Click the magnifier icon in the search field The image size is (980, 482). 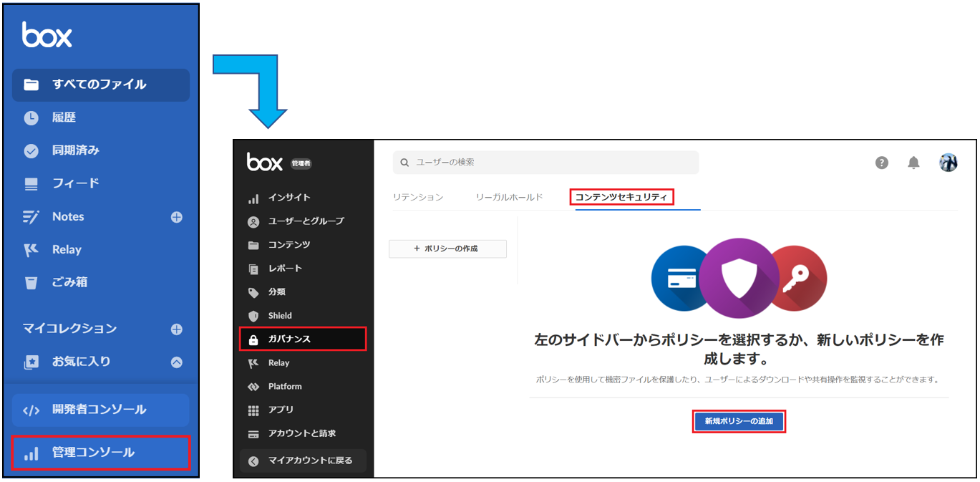click(x=404, y=163)
